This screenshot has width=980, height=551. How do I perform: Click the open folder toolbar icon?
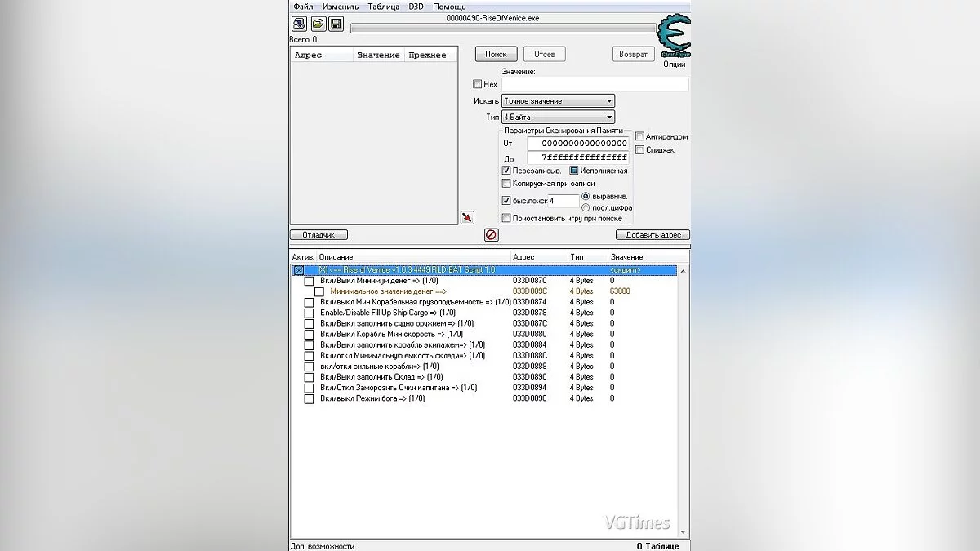click(x=317, y=24)
